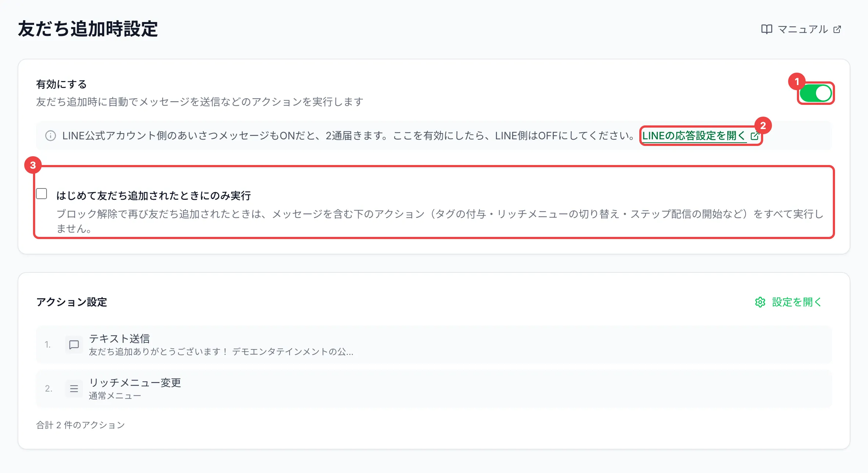Click the 有効にする label
The image size is (868, 473).
tap(62, 84)
